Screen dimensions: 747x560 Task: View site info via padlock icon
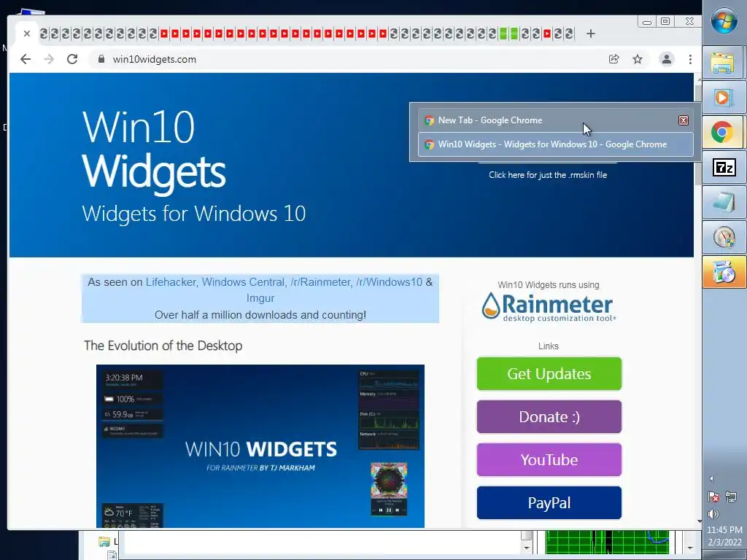(x=101, y=59)
